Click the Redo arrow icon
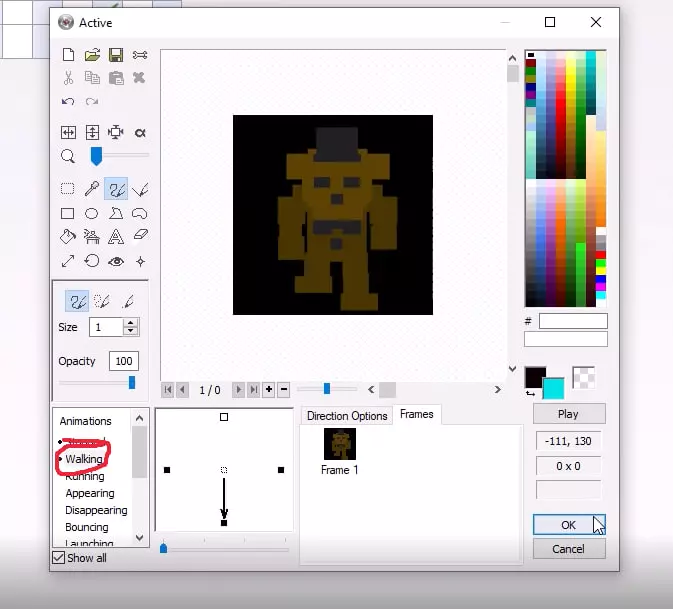 click(x=91, y=101)
